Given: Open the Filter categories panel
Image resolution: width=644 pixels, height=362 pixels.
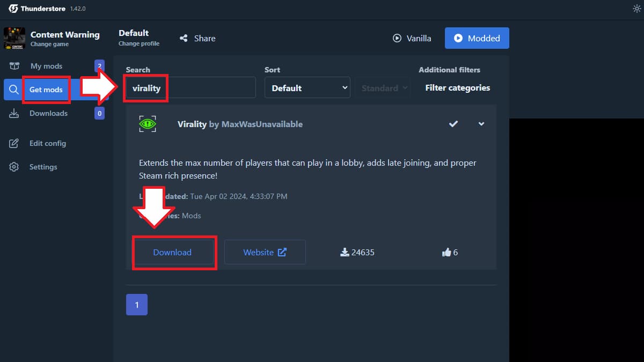Looking at the screenshot, I should tap(457, 87).
